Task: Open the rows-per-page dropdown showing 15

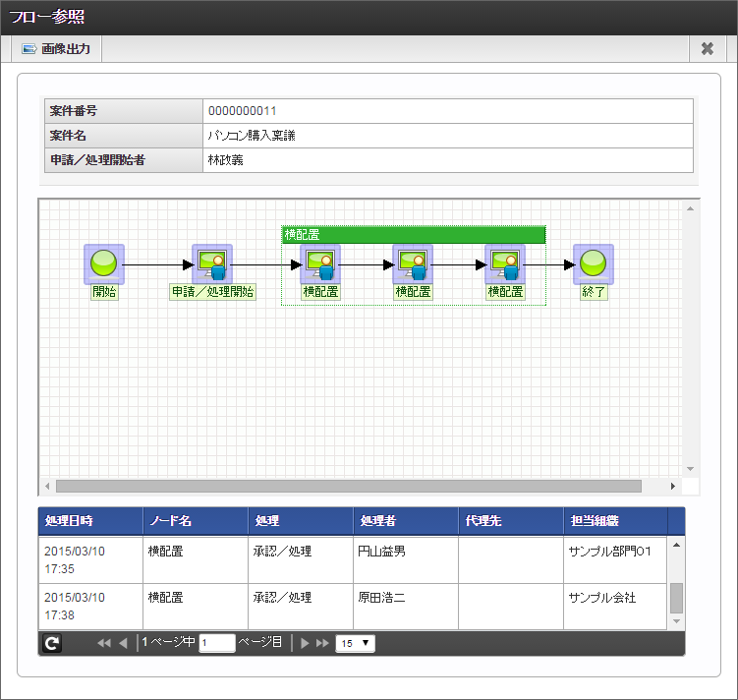Action: [x=355, y=643]
